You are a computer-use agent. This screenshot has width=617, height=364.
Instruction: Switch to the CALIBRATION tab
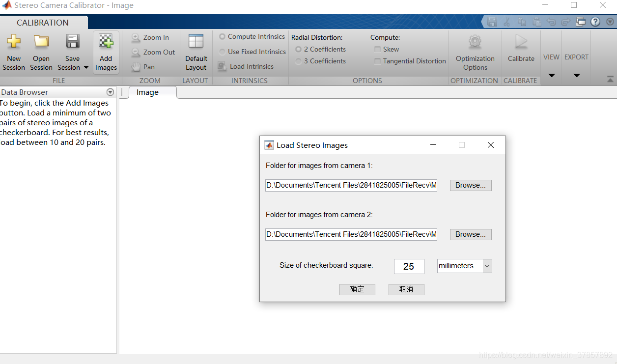click(x=43, y=23)
